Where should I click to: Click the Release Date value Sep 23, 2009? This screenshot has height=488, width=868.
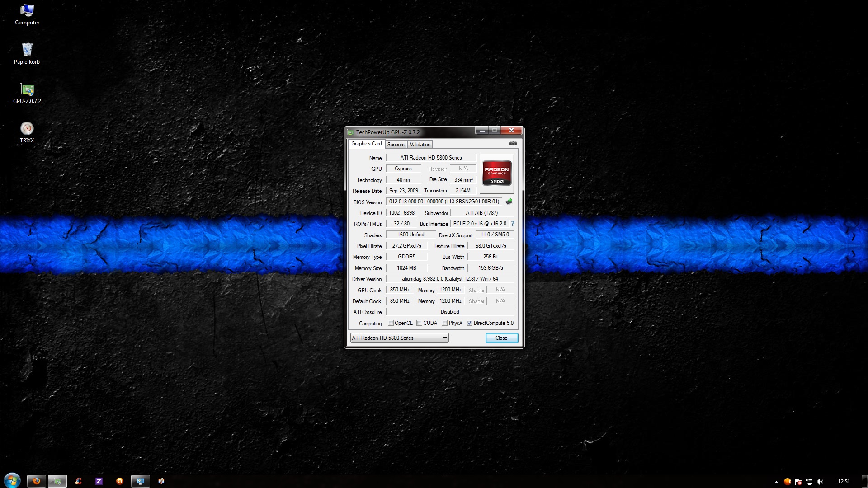(403, 191)
